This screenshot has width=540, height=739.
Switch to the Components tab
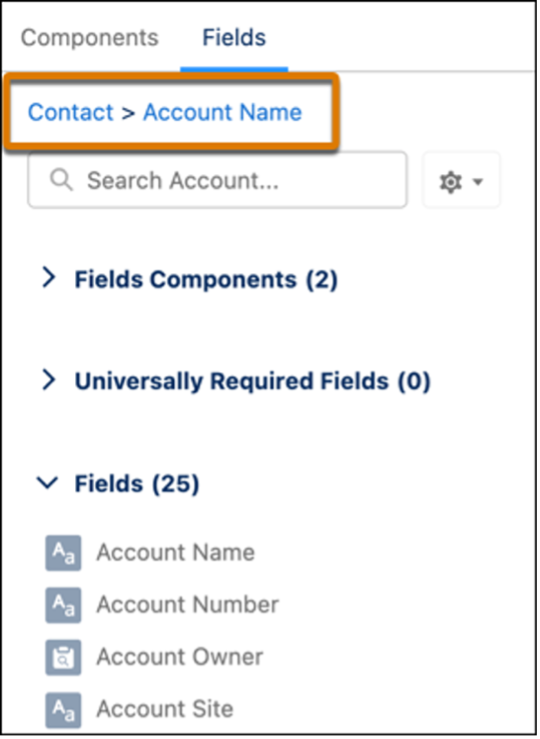[90, 38]
